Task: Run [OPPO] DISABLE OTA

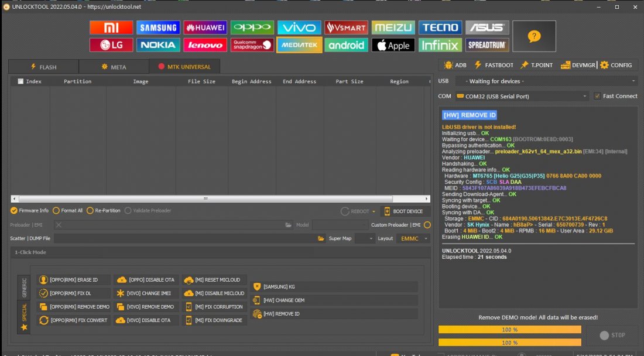Action: click(x=146, y=280)
